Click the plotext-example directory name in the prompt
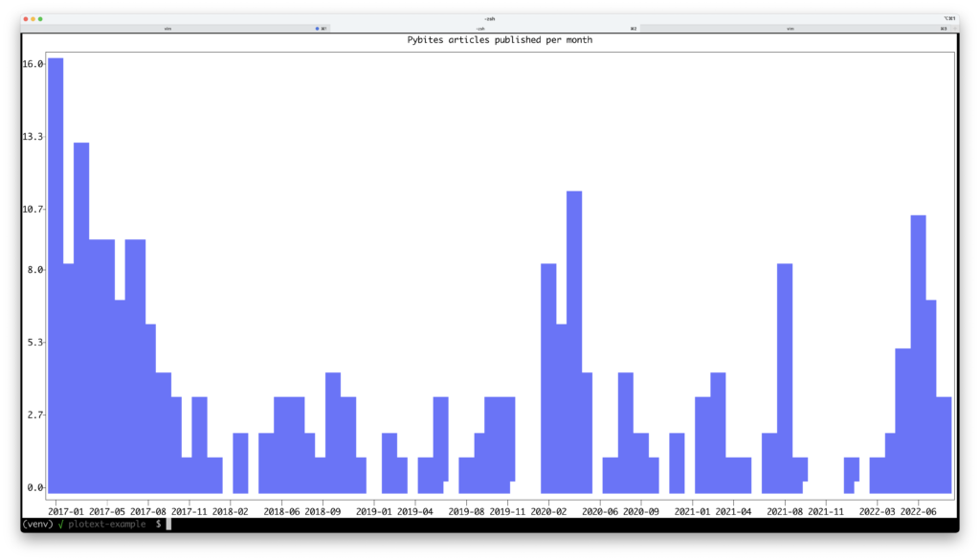 pyautogui.click(x=107, y=524)
